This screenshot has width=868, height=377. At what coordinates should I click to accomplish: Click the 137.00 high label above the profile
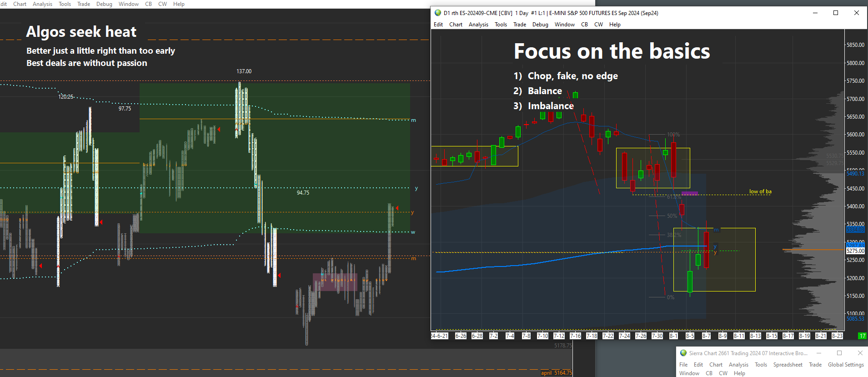[x=244, y=71]
